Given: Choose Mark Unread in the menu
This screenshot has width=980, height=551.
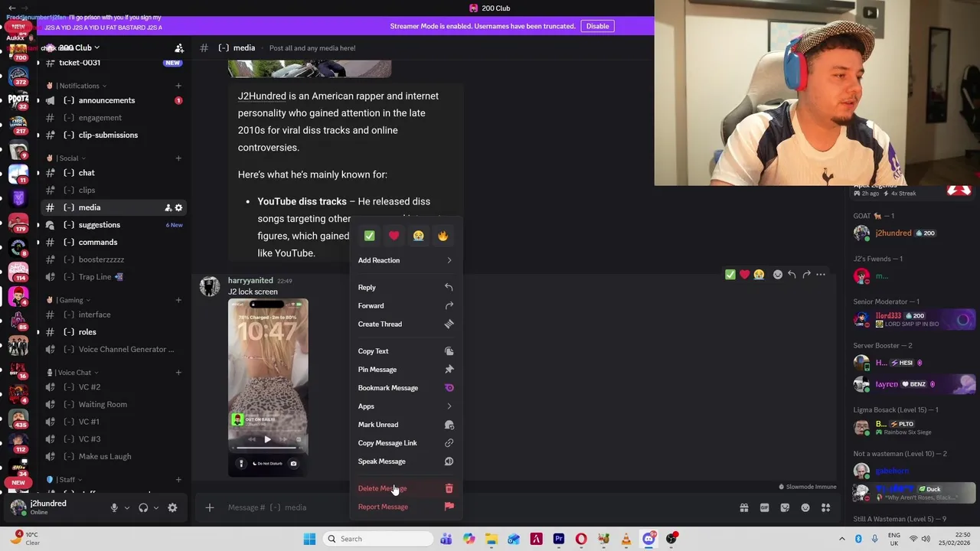Looking at the screenshot, I should [x=406, y=425].
